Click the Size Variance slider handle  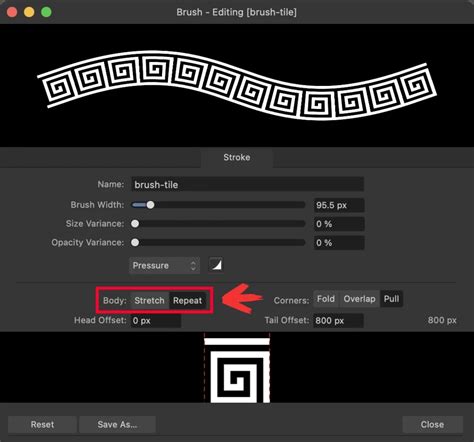click(x=135, y=224)
